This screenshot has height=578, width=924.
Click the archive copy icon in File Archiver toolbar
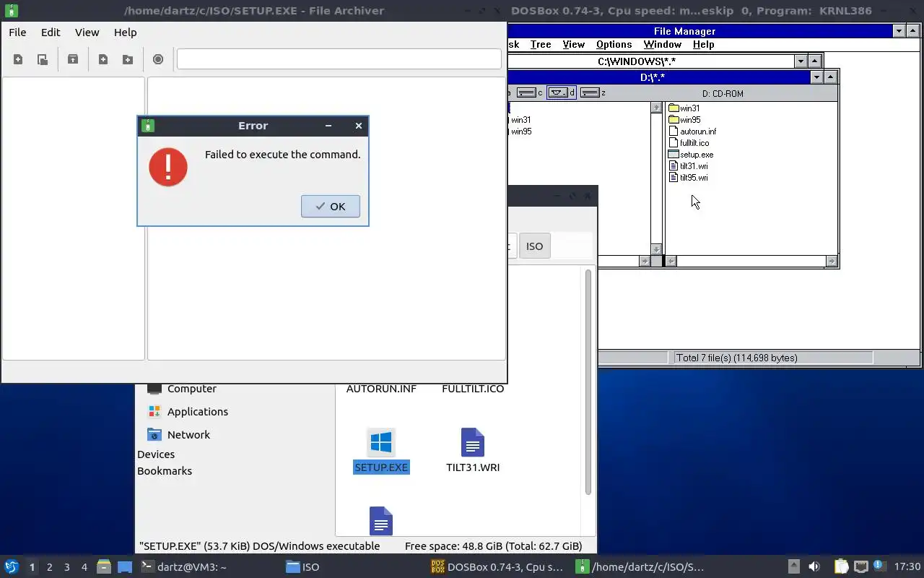(43, 59)
